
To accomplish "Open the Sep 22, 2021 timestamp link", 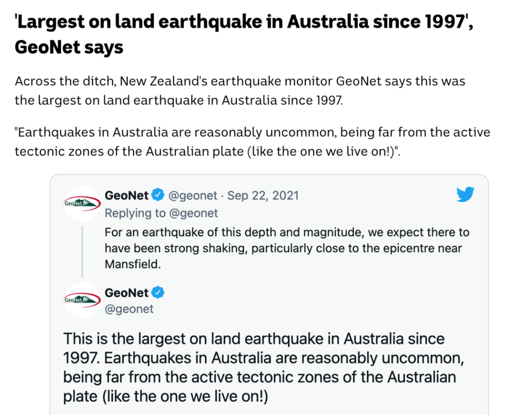I will pos(263,195).
